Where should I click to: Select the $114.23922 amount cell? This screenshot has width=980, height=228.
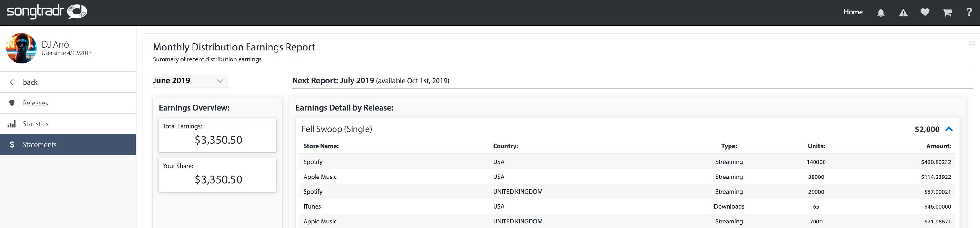936,177
